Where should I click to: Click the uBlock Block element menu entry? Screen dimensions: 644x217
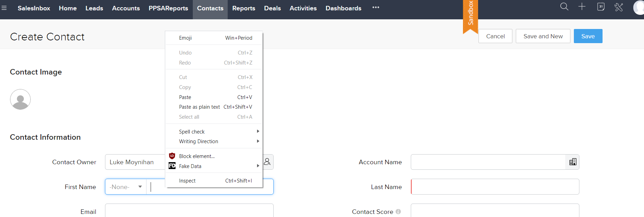214,156
